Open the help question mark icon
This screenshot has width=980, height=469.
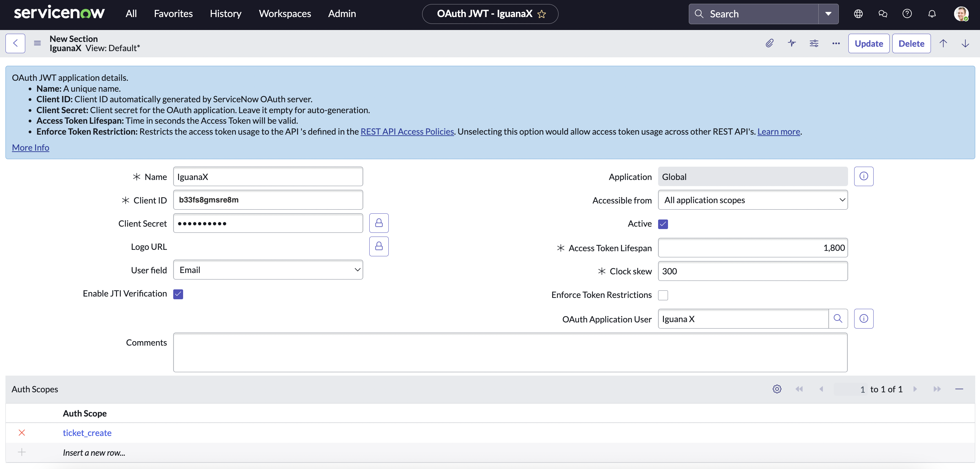pos(907,14)
